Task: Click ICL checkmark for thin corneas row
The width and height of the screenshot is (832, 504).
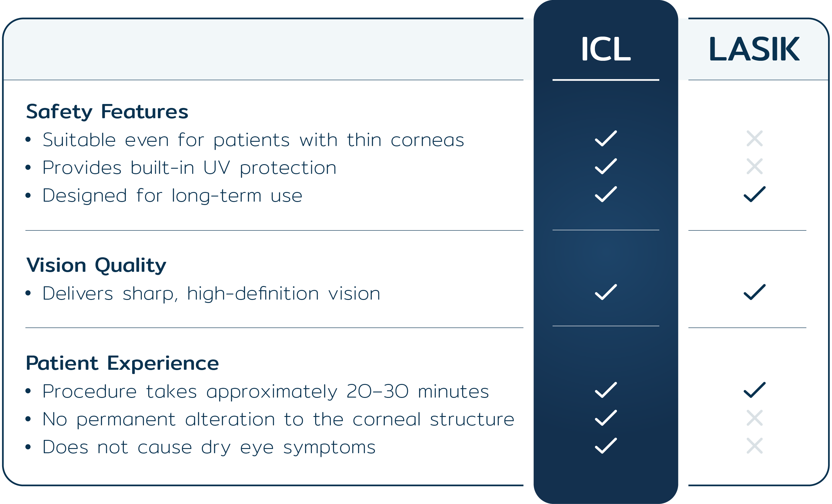Action: click(x=605, y=138)
